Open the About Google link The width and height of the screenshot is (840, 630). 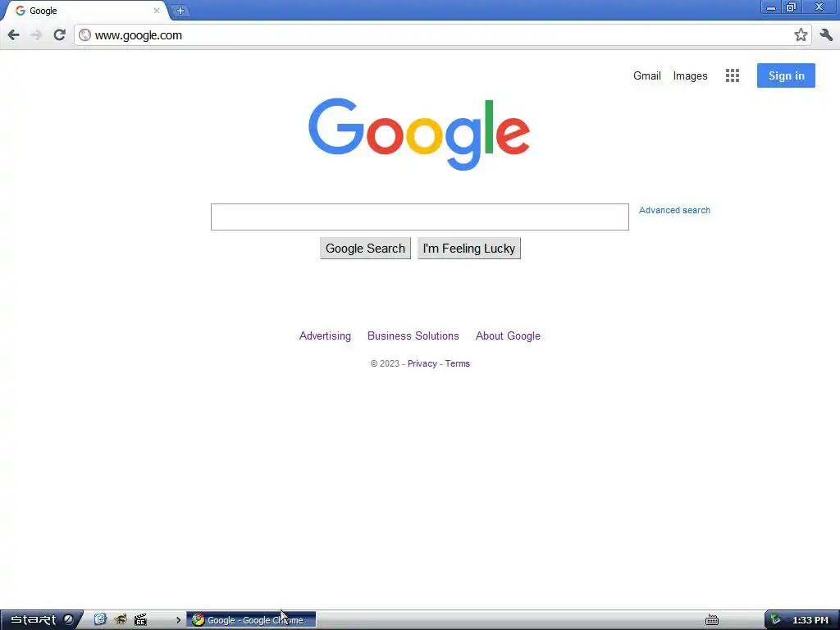pyautogui.click(x=508, y=336)
